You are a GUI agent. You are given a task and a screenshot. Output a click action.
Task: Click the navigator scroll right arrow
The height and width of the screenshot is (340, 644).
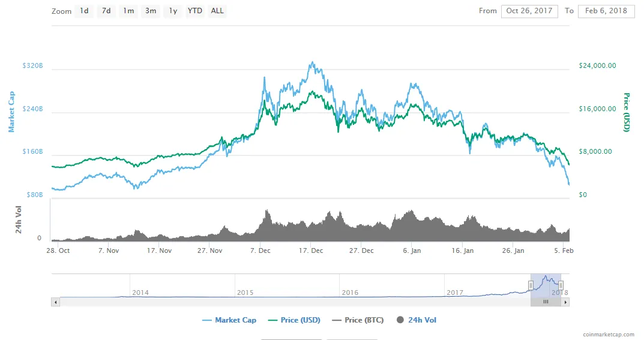click(565, 302)
